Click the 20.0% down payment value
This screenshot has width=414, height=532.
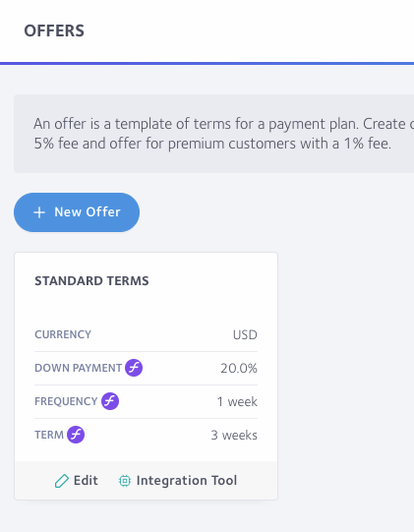pyautogui.click(x=239, y=368)
